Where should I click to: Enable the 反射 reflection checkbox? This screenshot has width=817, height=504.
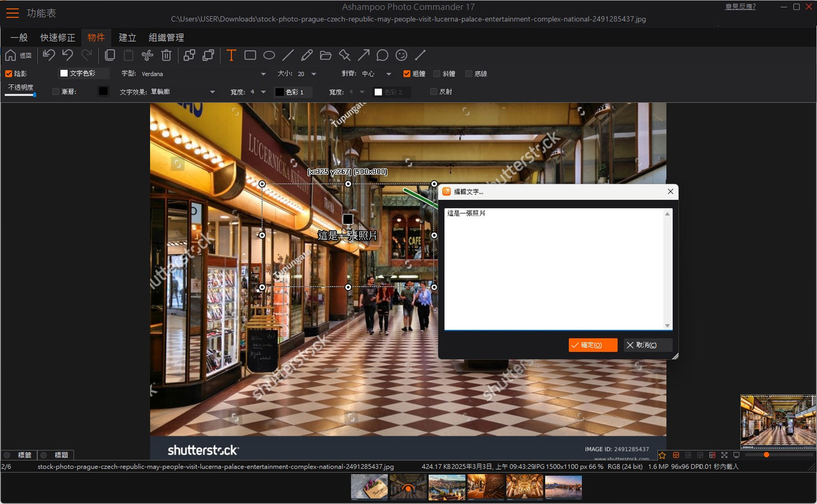pos(434,92)
